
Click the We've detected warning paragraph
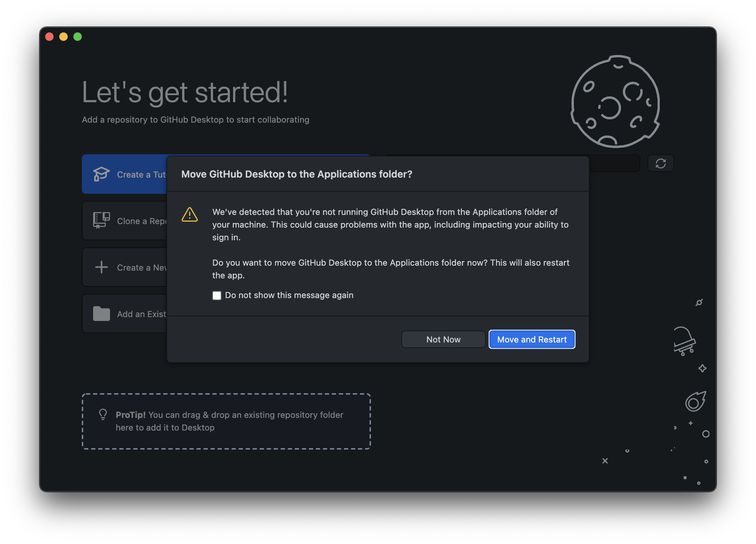390,224
